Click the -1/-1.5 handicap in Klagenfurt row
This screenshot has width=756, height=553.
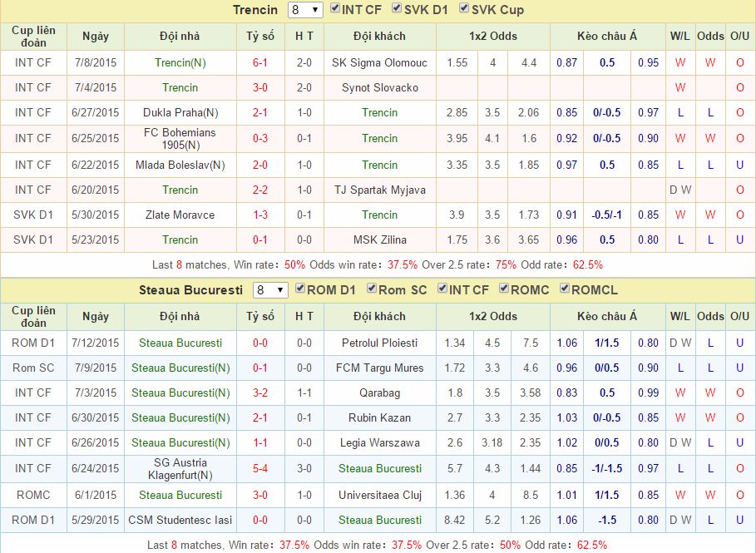606,469
